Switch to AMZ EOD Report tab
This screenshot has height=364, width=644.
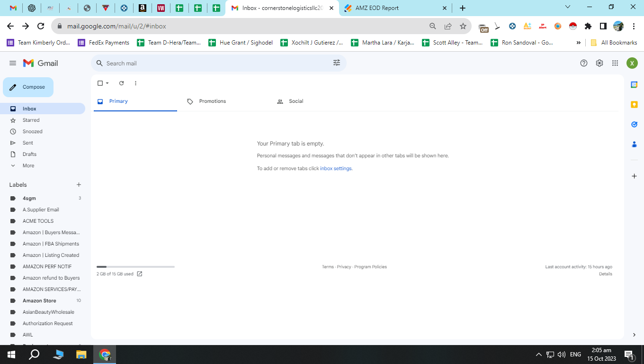click(x=395, y=8)
